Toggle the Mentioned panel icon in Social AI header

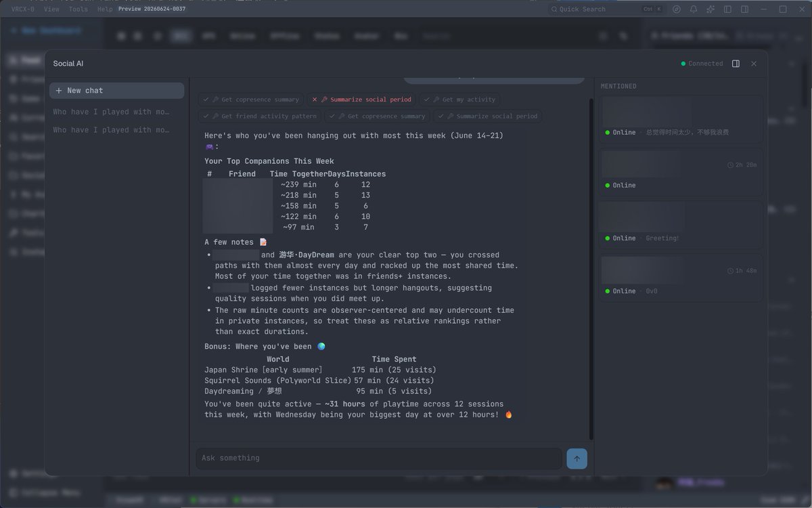736,64
